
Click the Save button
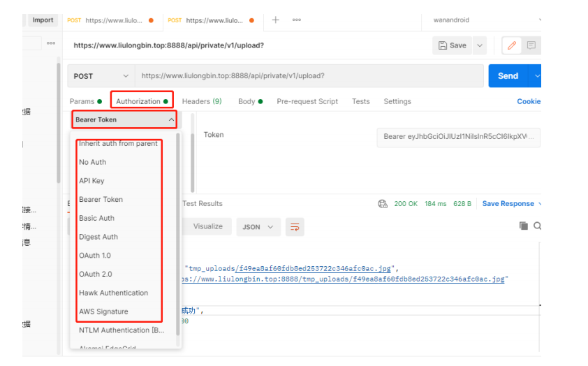coord(453,45)
